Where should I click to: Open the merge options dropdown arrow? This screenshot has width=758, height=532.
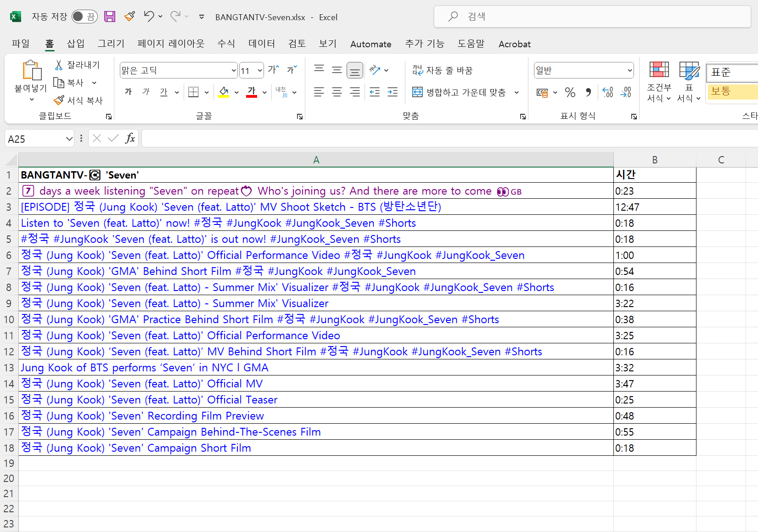pos(517,92)
